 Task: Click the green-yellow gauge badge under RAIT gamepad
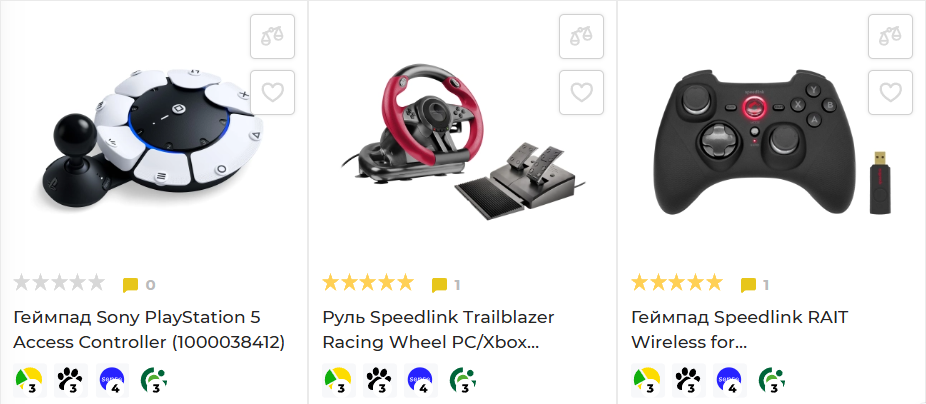point(648,380)
